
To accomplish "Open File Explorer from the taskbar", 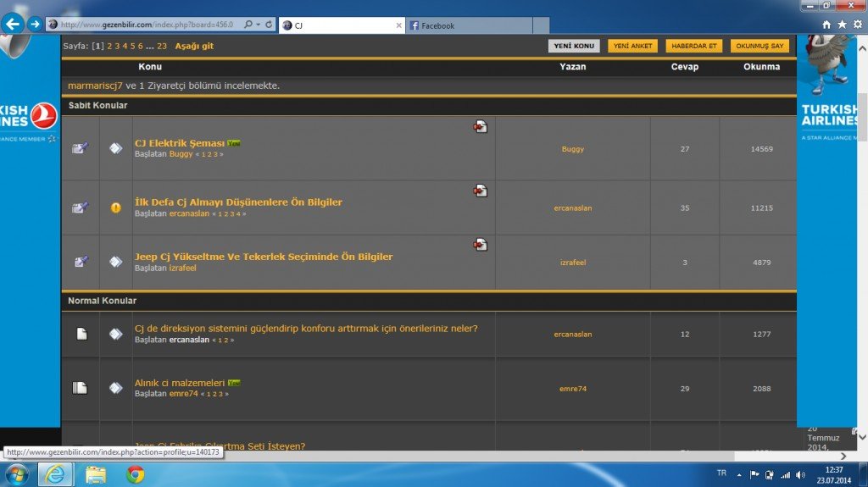I will point(95,473).
